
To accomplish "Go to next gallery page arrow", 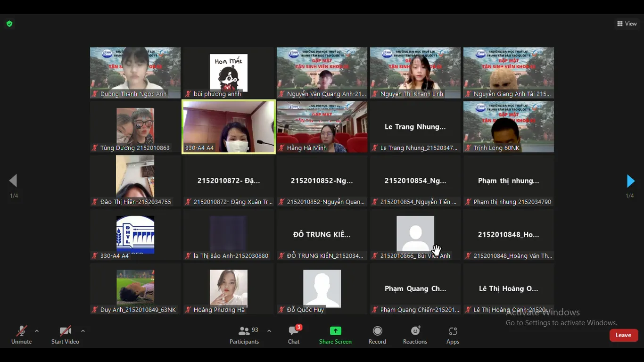I will [x=630, y=181].
